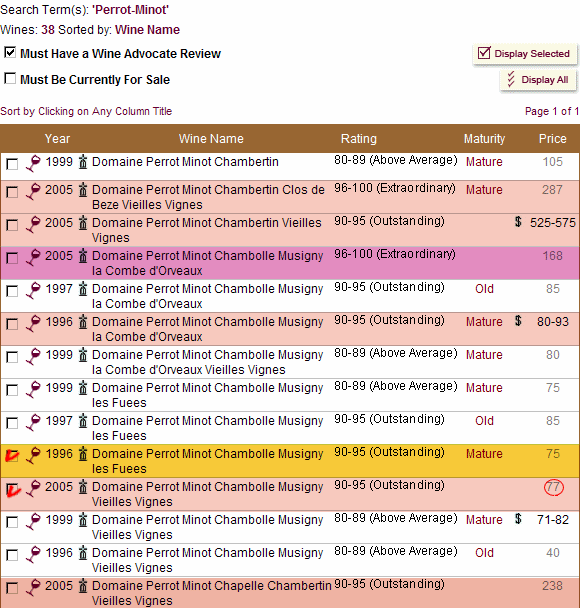The image size is (580, 608).
Task: Click 96-100 (Extraordinary) rating for Clos de Beze
Action: click(x=395, y=188)
